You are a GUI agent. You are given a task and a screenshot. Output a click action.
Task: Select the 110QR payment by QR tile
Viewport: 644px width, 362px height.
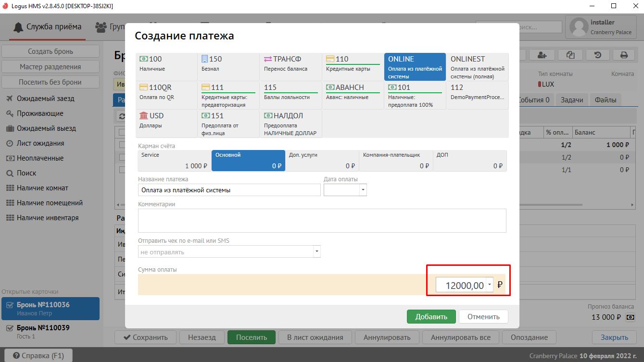pos(166,92)
